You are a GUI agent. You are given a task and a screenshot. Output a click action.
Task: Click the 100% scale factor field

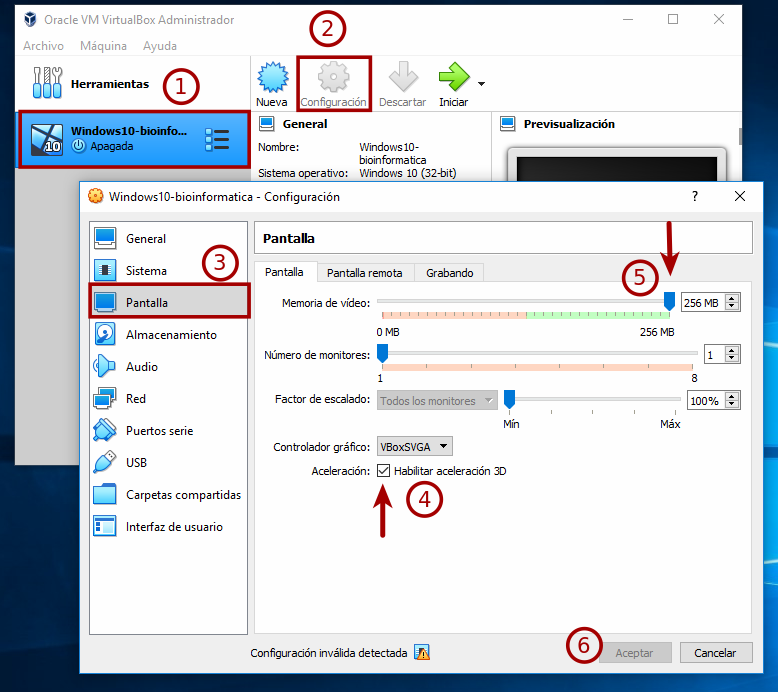pos(705,400)
